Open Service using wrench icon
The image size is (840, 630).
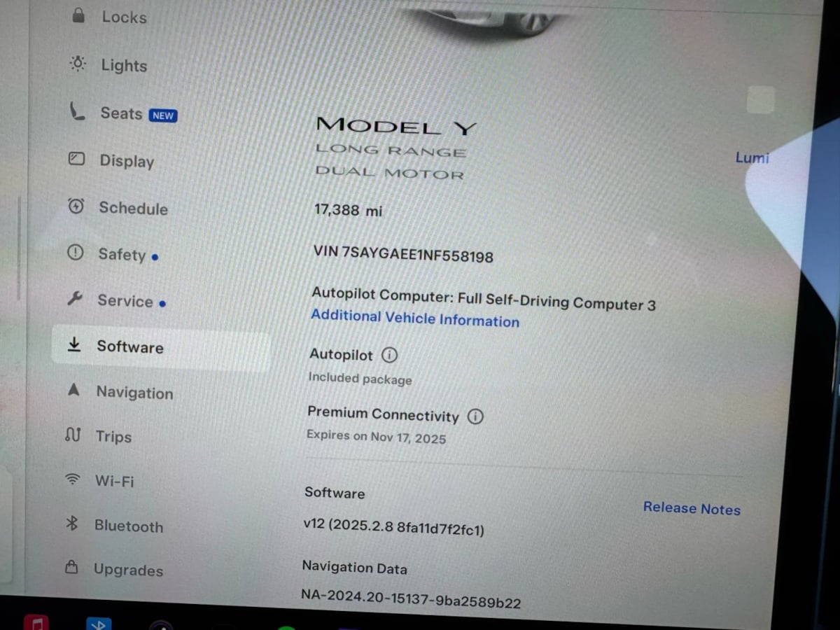[x=74, y=300]
